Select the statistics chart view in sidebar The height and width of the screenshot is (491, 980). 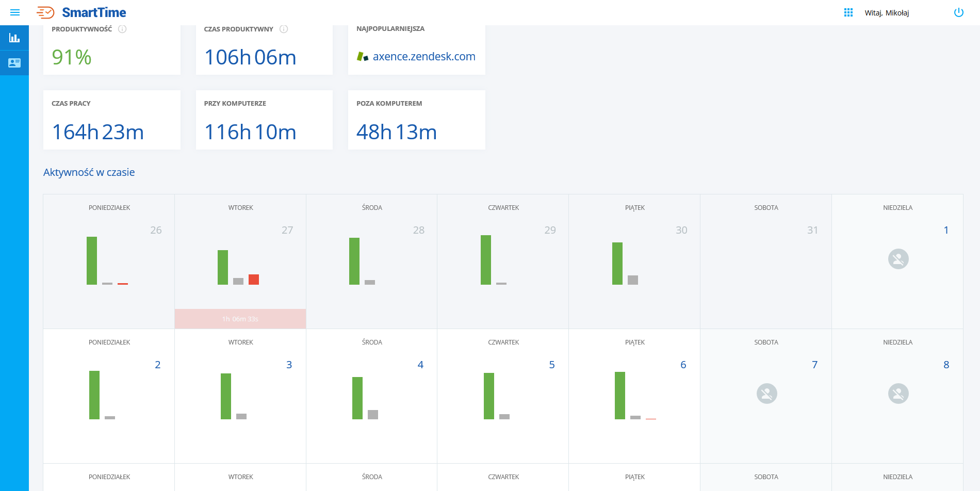click(14, 37)
